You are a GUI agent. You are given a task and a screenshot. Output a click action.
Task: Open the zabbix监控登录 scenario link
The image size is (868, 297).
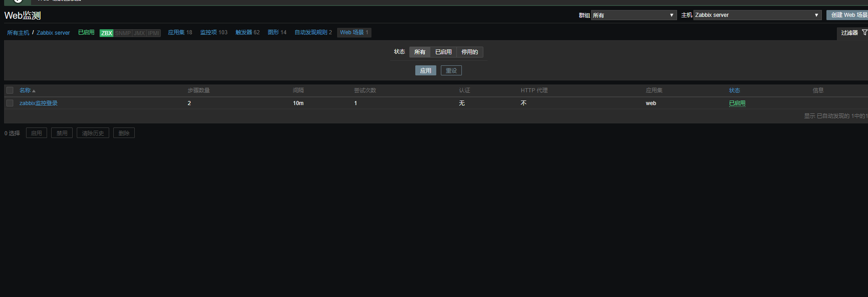point(38,103)
